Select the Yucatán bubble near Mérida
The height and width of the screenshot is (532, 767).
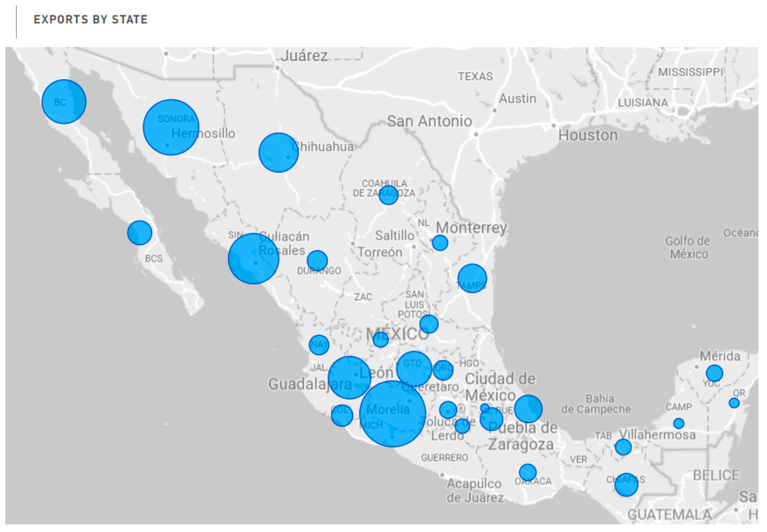(714, 373)
